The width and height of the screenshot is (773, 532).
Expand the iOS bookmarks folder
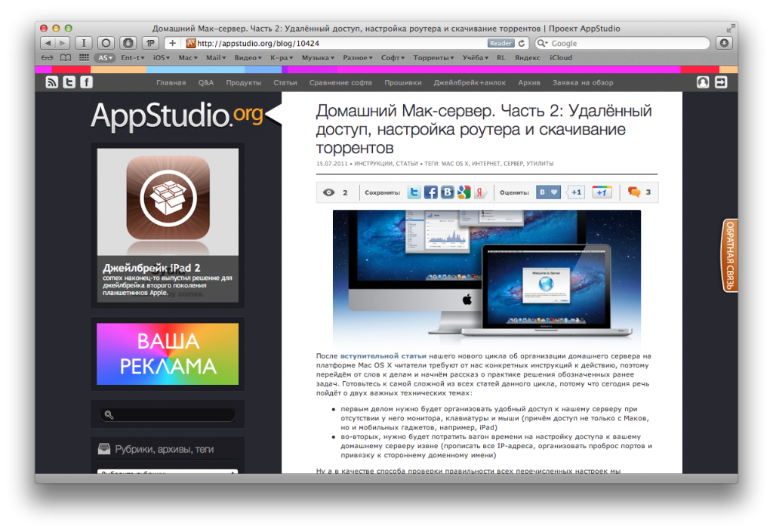click(x=161, y=58)
